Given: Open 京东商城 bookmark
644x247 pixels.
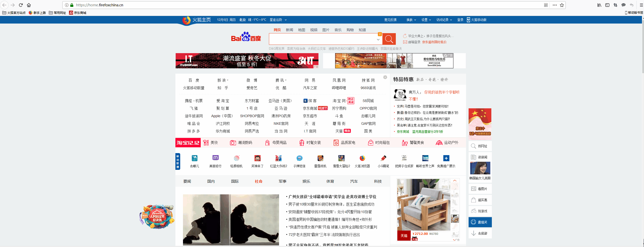Looking at the screenshot, I should click(x=78, y=13).
